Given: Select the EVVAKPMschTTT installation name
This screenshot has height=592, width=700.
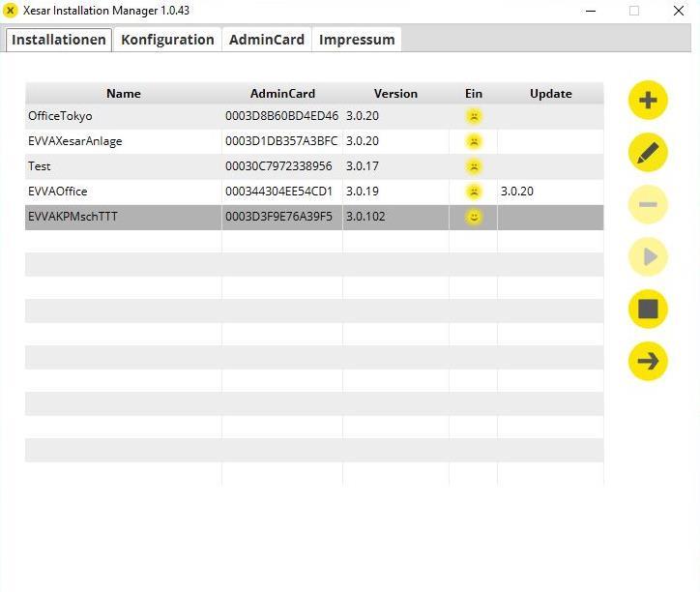Looking at the screenshot, I should click(73, 217).
